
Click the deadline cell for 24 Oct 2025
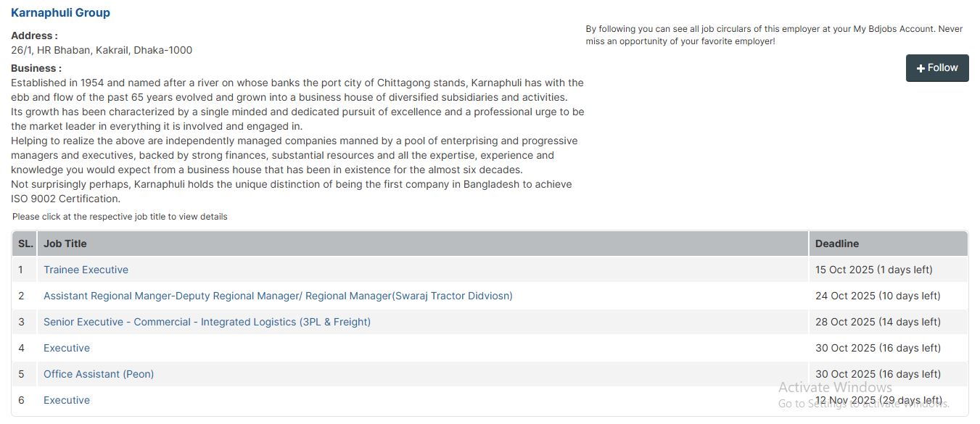(x=878, y=295)
